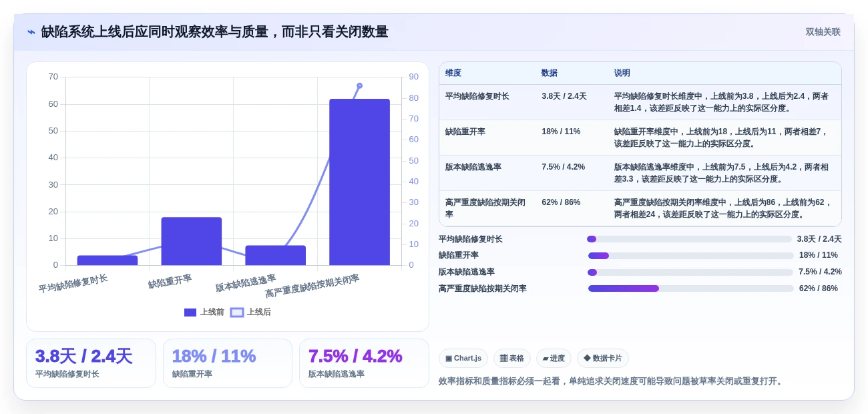This screenshot has height=414, width=868.
Task: Select the Chart.js tag chip
Action: (x=463, y=358)
